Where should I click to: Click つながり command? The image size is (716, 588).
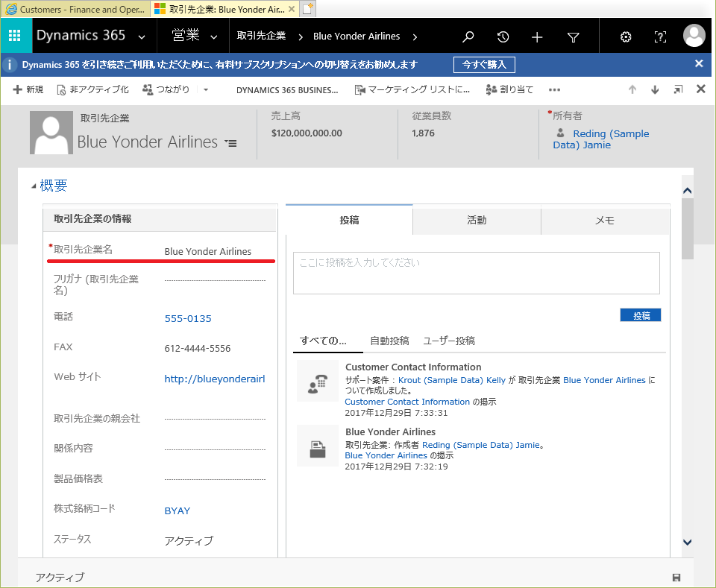[x=166, y=89]
